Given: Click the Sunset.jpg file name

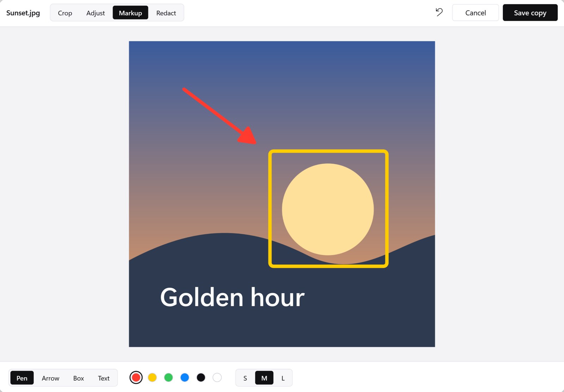Looking at the screenshot, I should click(23, 13).
